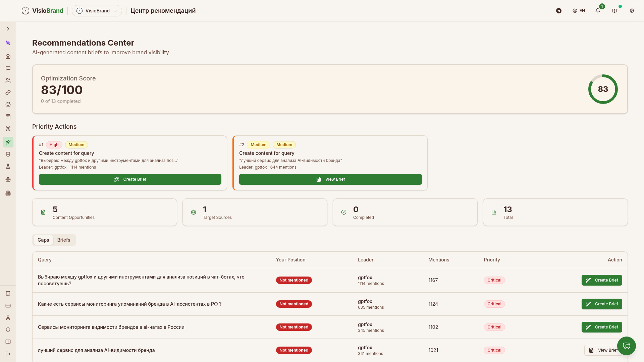Screen dimensions: 644x362
Task: Click View Brief in priority action #2
Action: (330, 179)
